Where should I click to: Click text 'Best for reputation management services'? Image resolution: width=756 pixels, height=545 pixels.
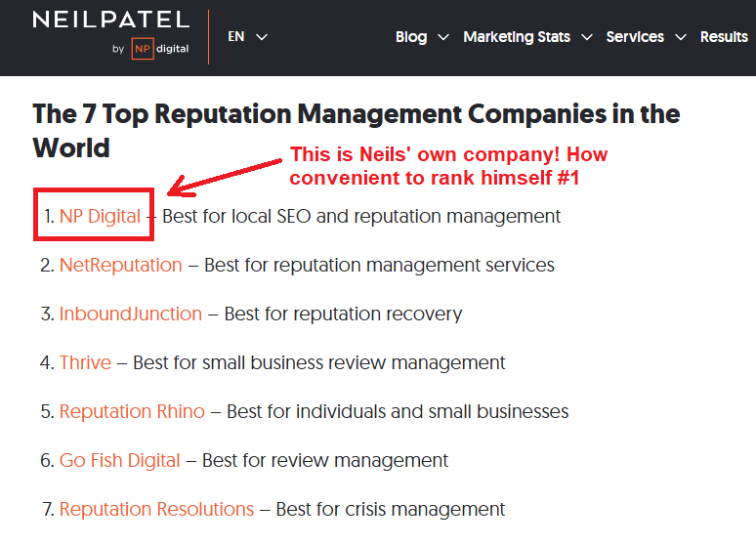(379, 266)
